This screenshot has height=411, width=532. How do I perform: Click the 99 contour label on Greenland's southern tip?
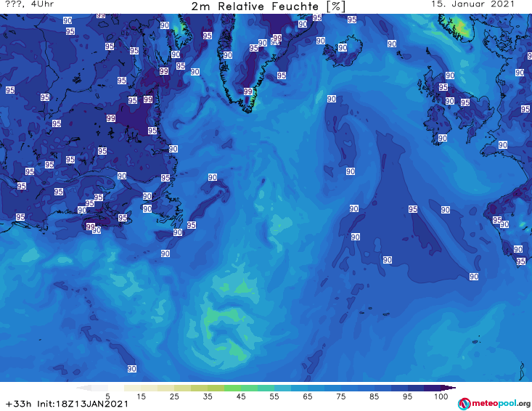tap(248, 91)
